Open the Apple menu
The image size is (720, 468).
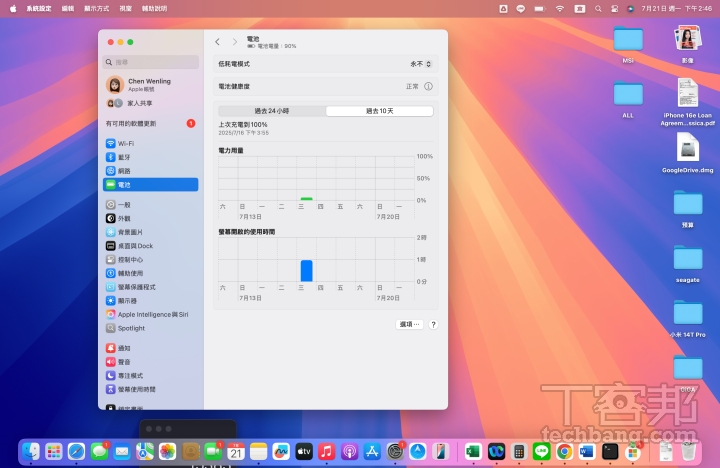point(13,8)
